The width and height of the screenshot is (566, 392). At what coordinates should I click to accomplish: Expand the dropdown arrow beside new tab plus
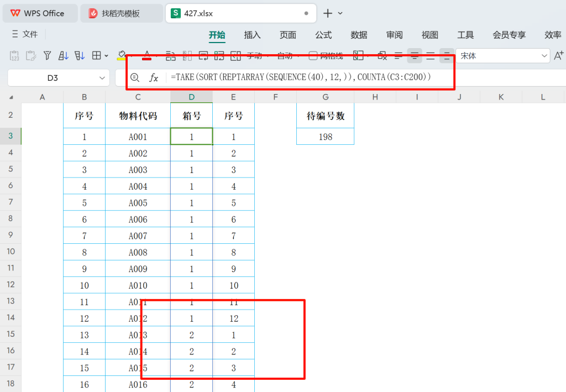340,13
